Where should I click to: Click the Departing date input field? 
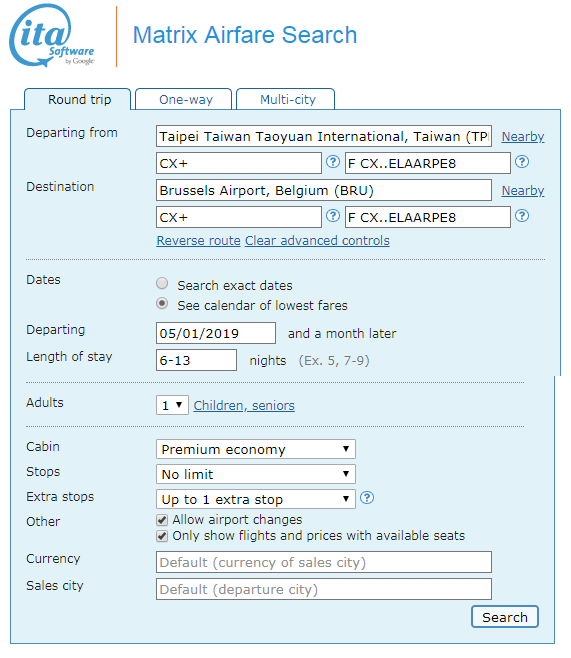[216, 333]
